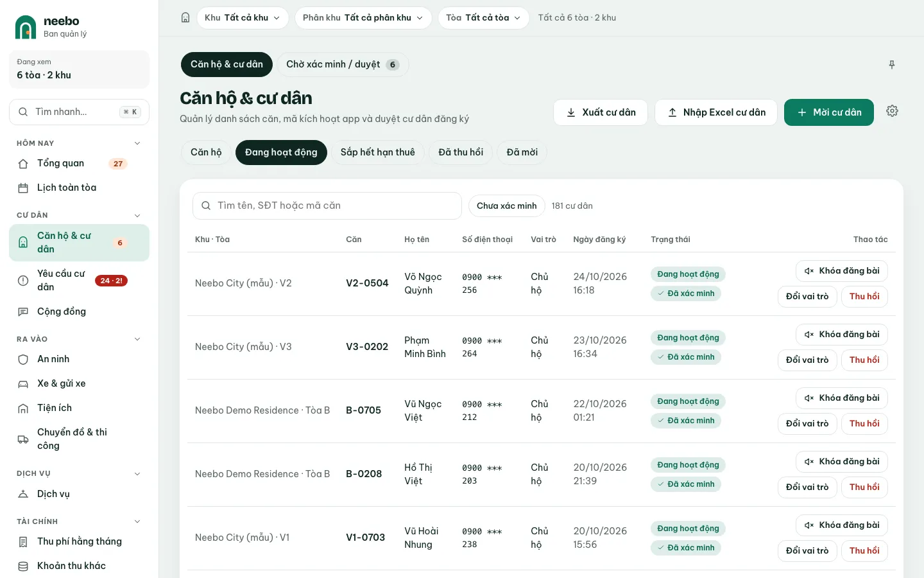Image resolution: width=924 pixels, height=578 pixels.
Task: Open Khoản thu khác in the sidebar
Action: pos(79,566)
